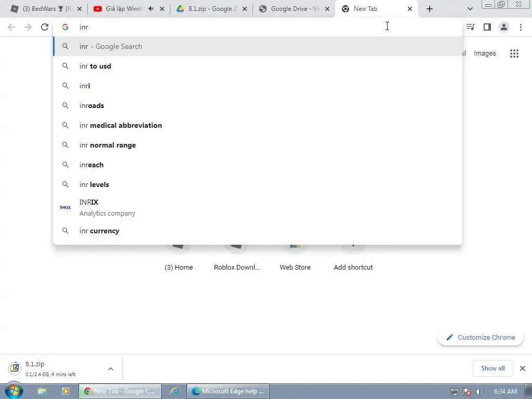Image resolution: width=532 pixels, height=399 pixels.
Task: Choose the inr to usd suggestion
Action: (258, 66)
